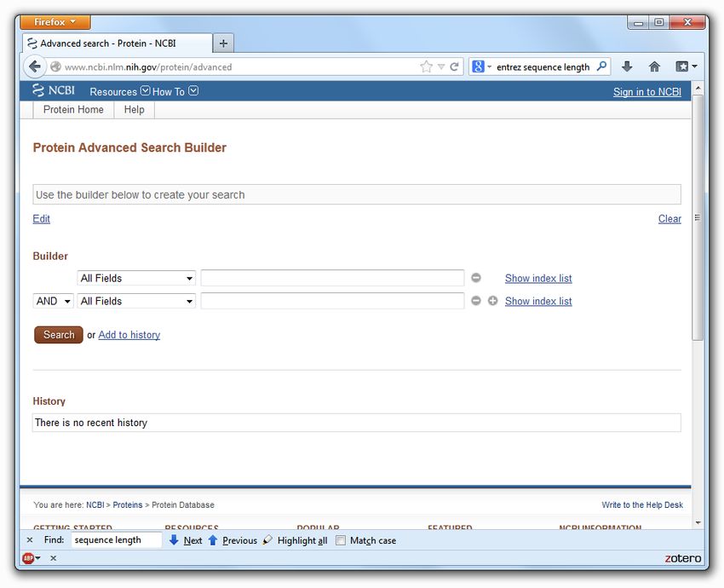Click the address bar URL
This screenshot has width=724, height=588.
(148, 67)
